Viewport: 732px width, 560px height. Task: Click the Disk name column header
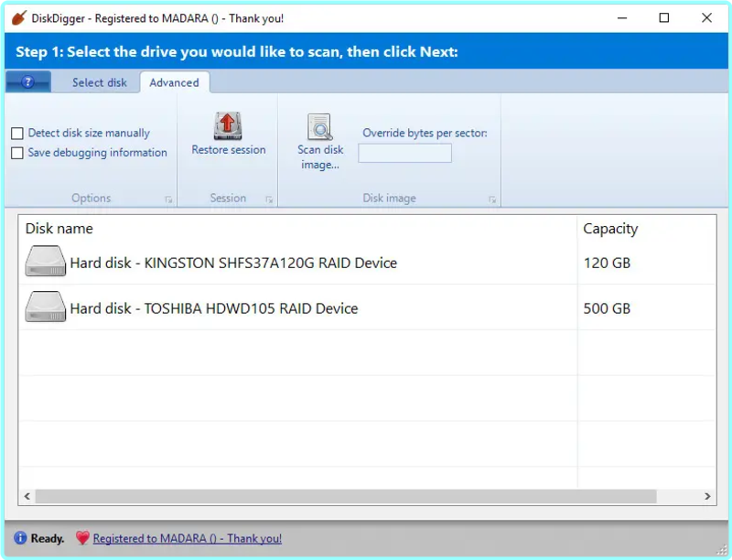click(x=59, y=228)
